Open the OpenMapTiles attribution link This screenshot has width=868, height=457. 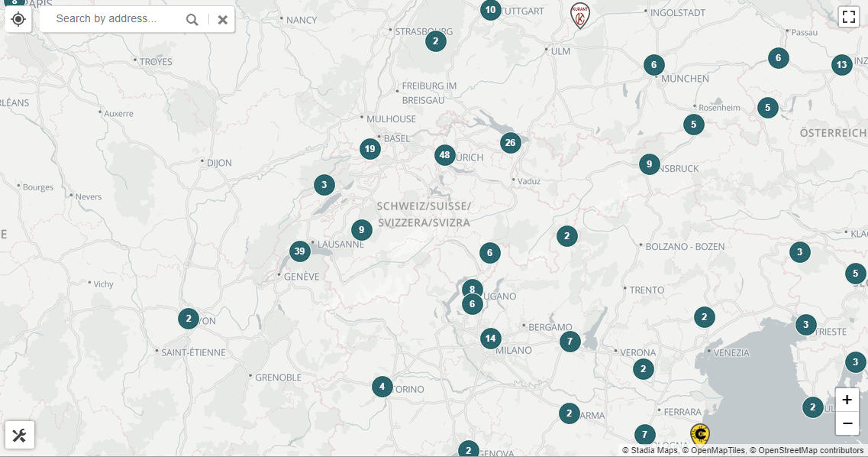(x=713, y=451)
